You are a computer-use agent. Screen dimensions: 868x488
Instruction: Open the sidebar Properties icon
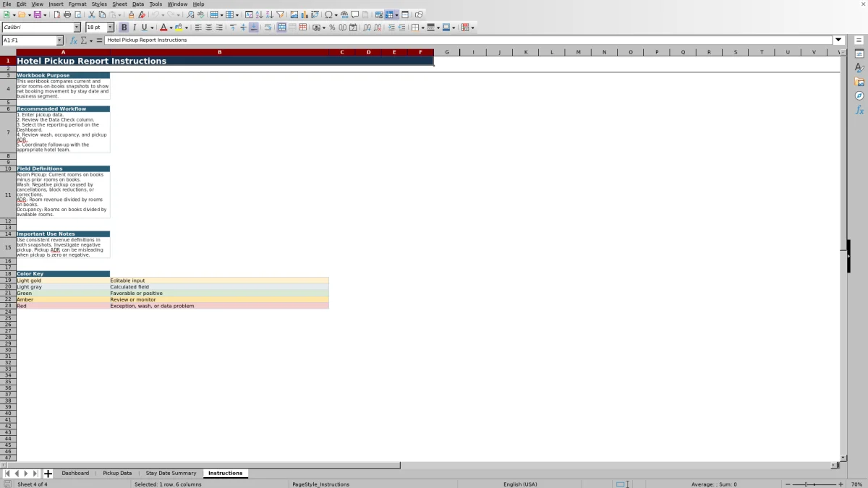pos(859,54)
